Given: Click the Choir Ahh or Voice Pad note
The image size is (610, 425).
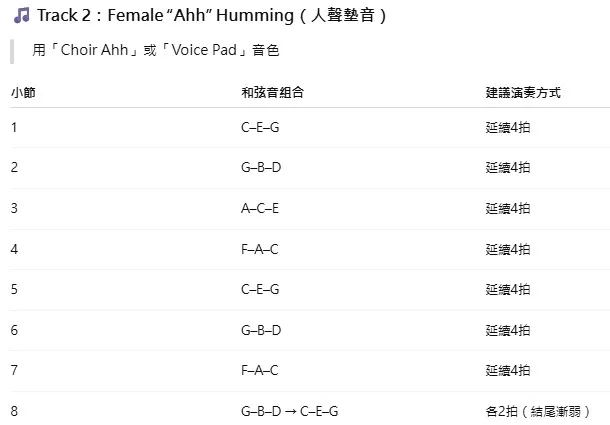Looking at the screenshot, I should [x=155, y=50].
